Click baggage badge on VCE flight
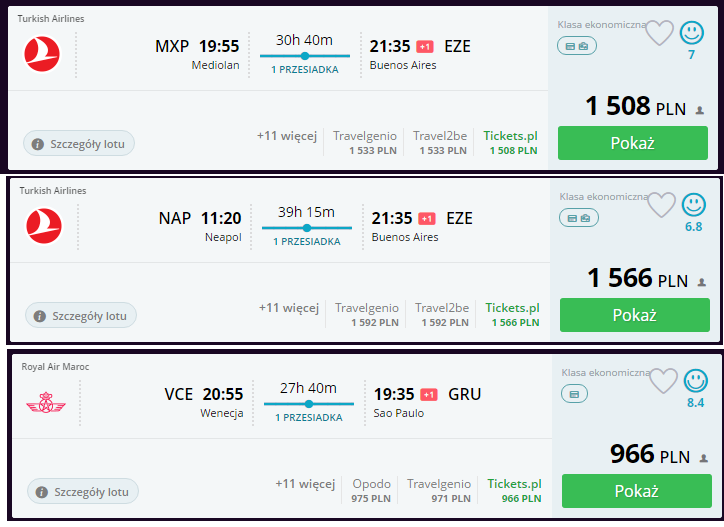This screenshot has height=527, width=724. click(x=574, y=394)
